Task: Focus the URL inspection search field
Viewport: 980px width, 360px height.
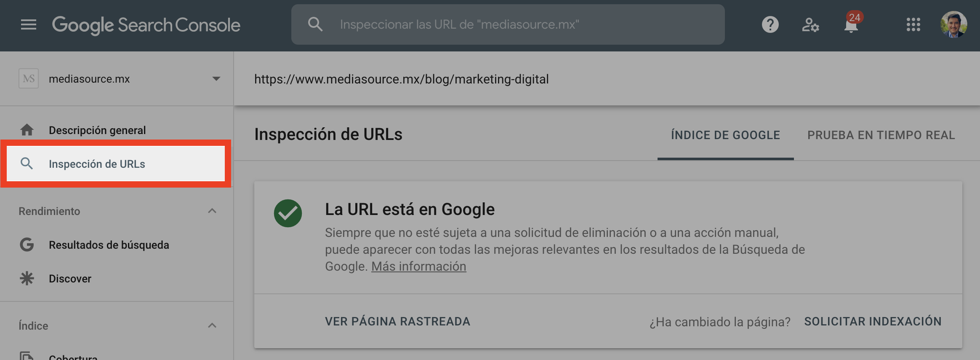Action: pyautogui.click(x=522, y=24)
